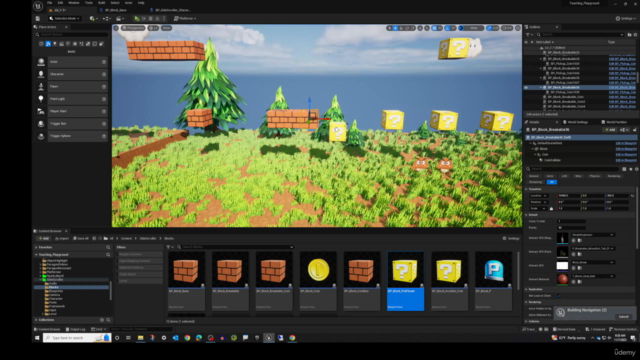The height and width of the screenshot is (360, 640).
Task: Click the Add component button in Details
Action: [x=610, y=130]
